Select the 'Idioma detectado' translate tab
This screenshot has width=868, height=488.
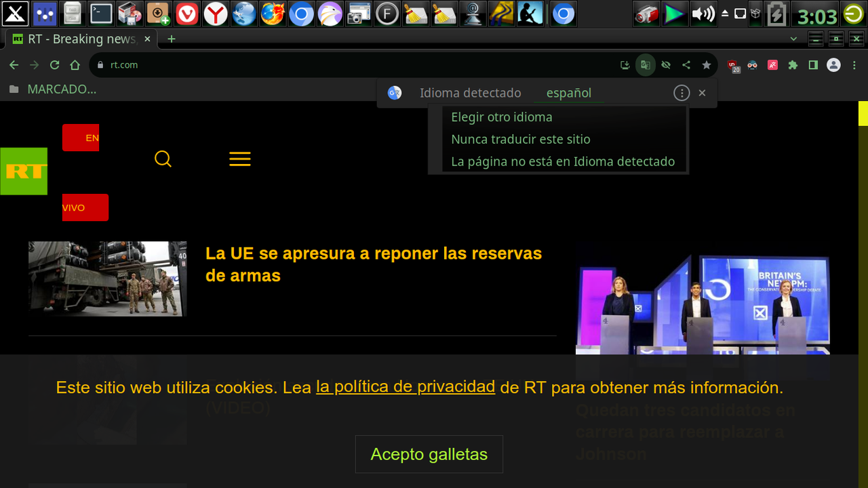(x=471, y=93)
